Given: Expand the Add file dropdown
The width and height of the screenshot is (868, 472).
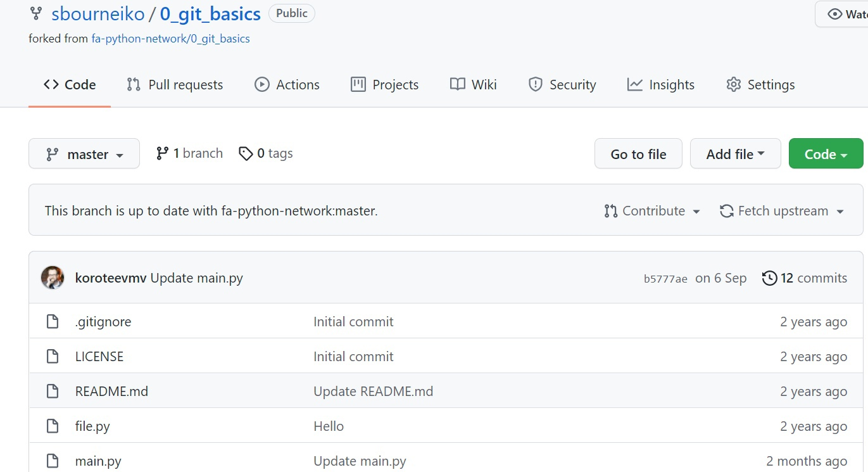Looking at the screenshot, I should point(735,154).
